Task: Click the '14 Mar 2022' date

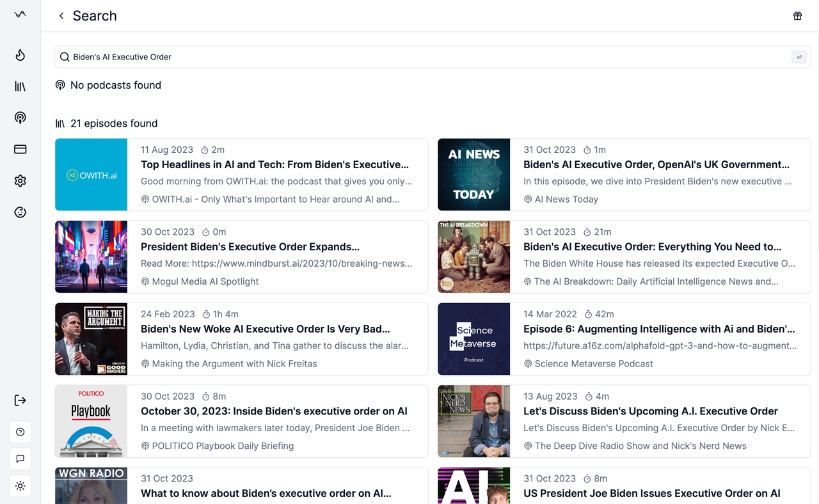Action: pos(550,314)
